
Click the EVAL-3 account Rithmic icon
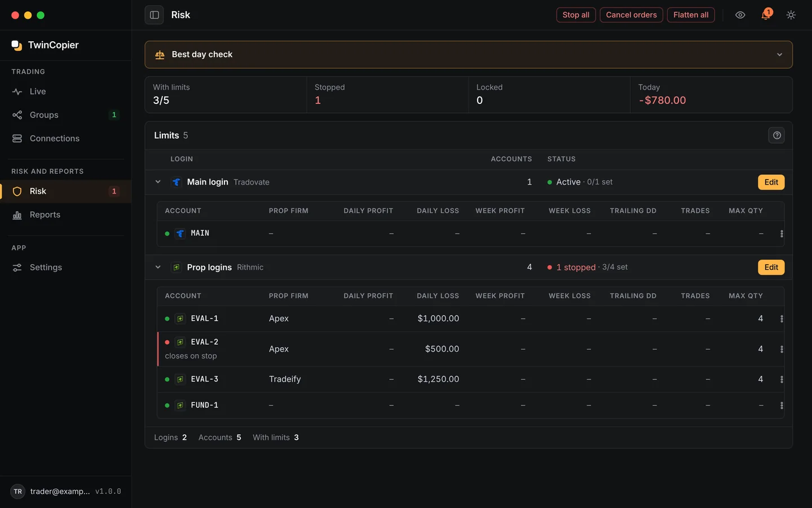point(180,379)
